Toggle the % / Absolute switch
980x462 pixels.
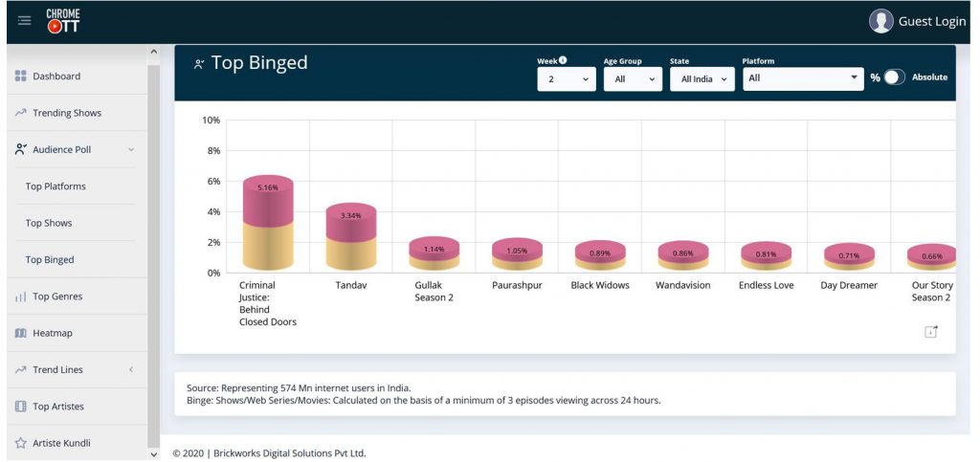(x=894, y=77)
